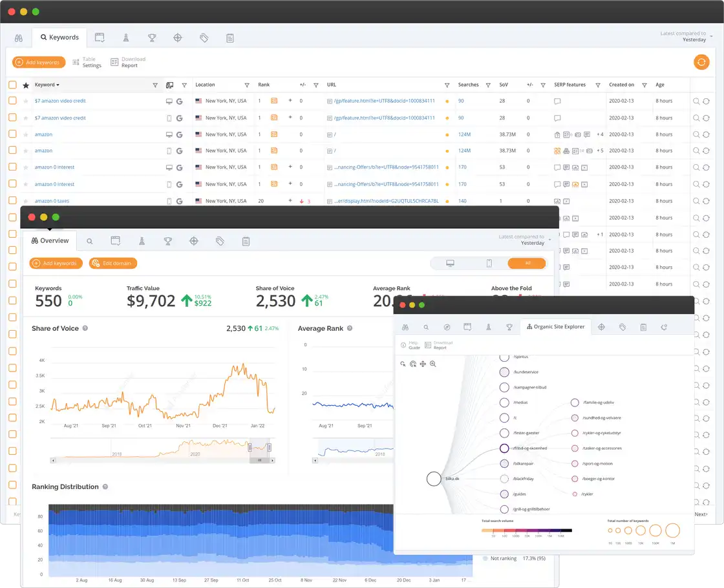This screenshot has width=724, height=588.
Task: Open binoculars overview icon in Keywords window
Action: (19, 38)
